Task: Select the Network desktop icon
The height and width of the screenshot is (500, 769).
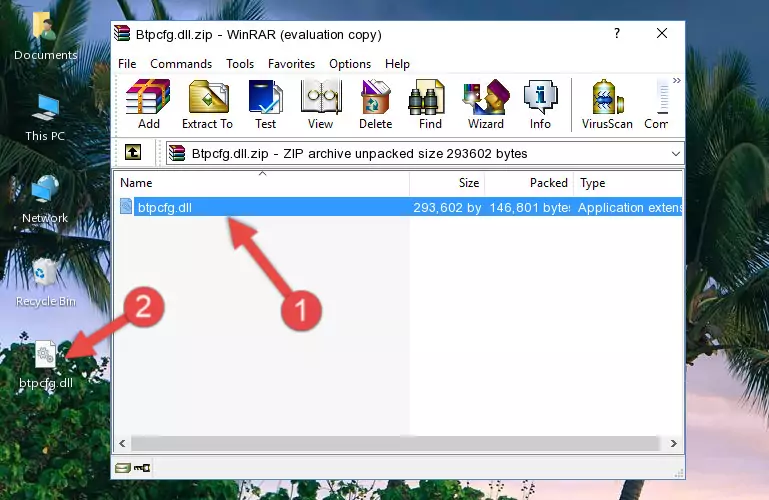Action: 45,200
